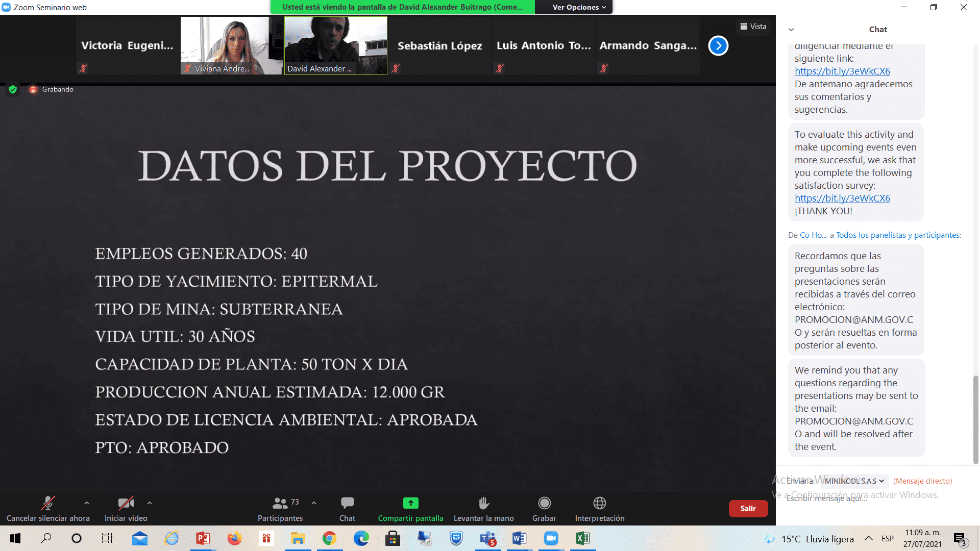Image resolution: width=980 pixels, height=551 pixels.
Task: Click Victoria Eugeni... muted mic icon
Action: click(x=84, y=68)
